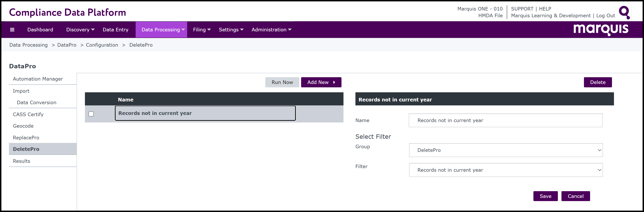Tick the Records not in current year checkbox

(91, 114)
